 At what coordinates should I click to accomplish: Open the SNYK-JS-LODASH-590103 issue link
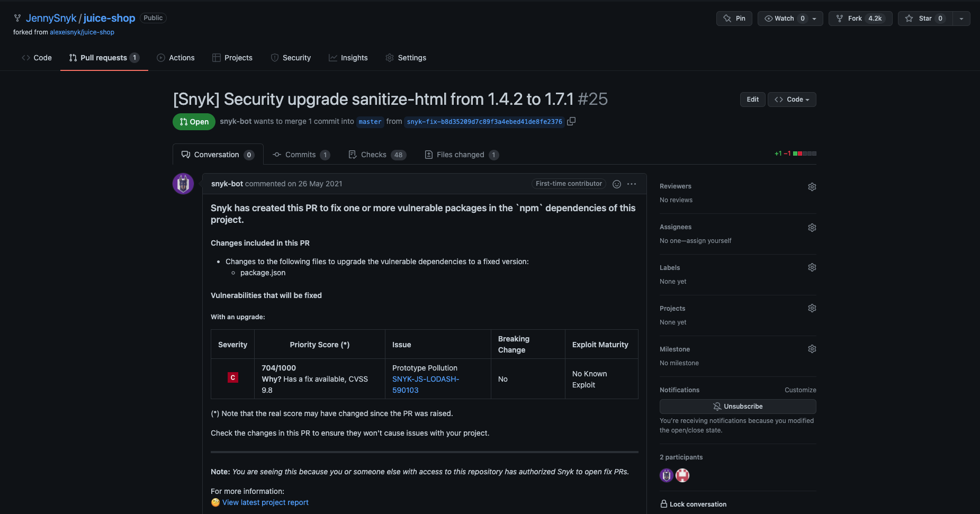(x=426, y=385)
